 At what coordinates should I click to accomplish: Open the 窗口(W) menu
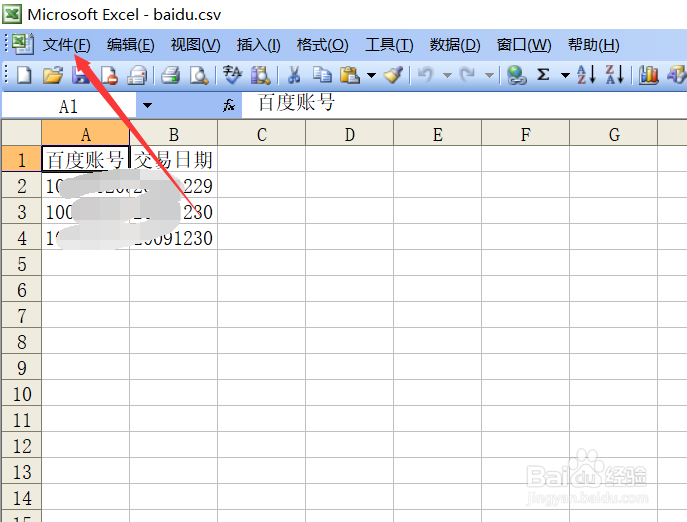[x=524, y=45]
